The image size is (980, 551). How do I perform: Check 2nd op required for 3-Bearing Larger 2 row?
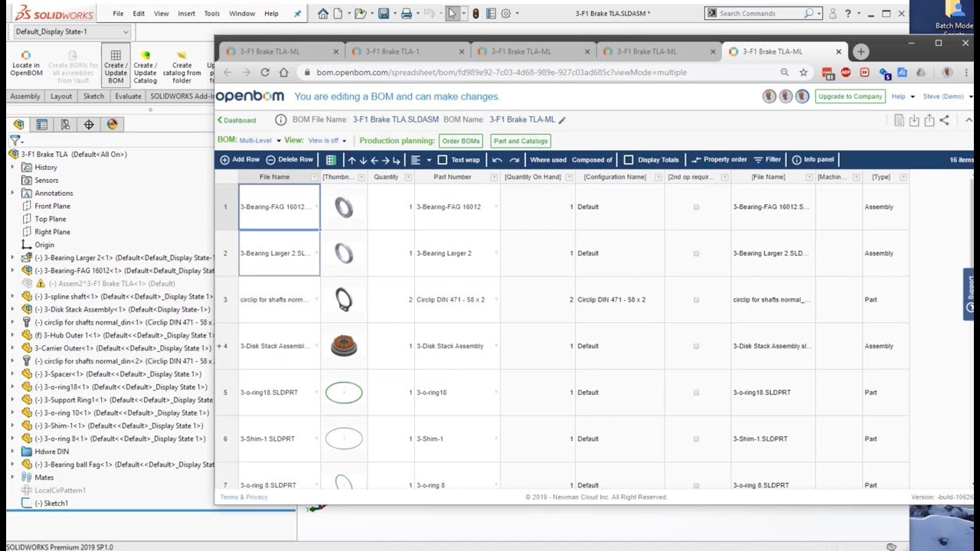point(696,253)
